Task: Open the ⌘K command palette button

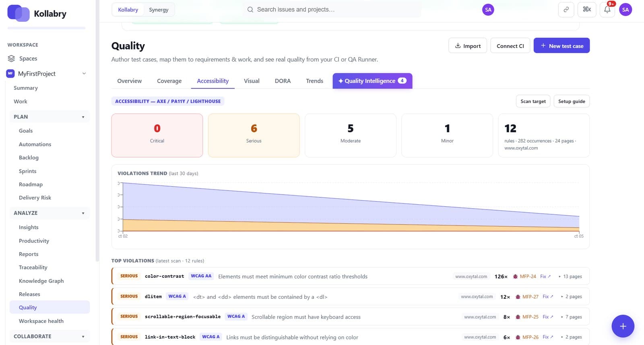Action: [587, 10]
